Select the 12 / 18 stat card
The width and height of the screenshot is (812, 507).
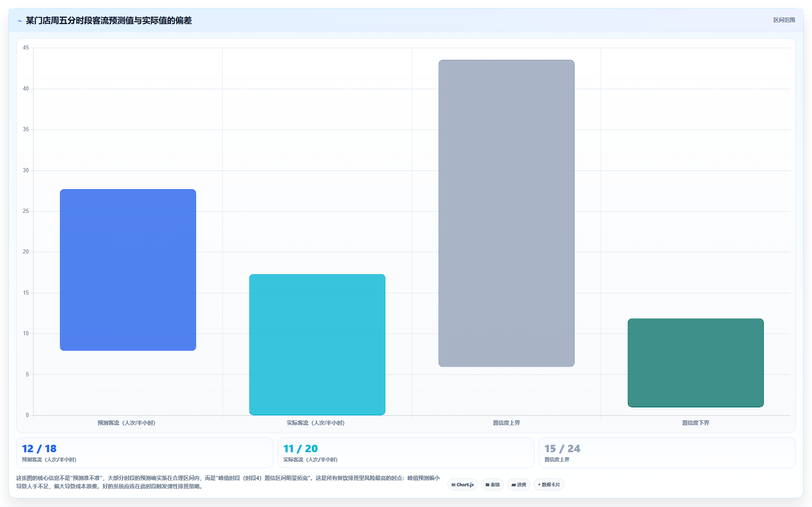click(144, 453)
